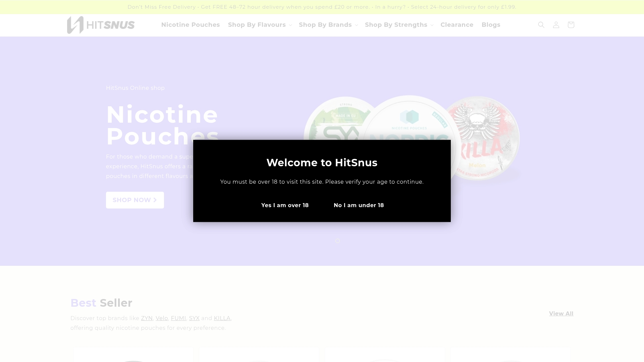Open the Shop By Strengths menu
Screen dimensions: 644x362
click(396, 25)
